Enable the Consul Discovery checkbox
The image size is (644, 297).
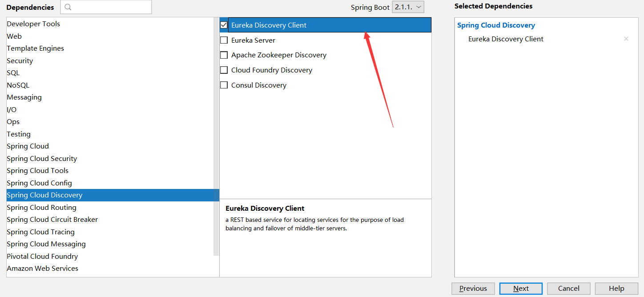224,85
